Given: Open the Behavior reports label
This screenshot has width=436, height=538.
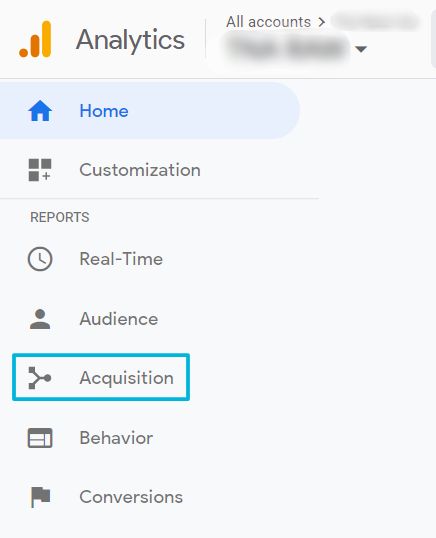Looking at the screenshot, I should (x=116, y=438).
